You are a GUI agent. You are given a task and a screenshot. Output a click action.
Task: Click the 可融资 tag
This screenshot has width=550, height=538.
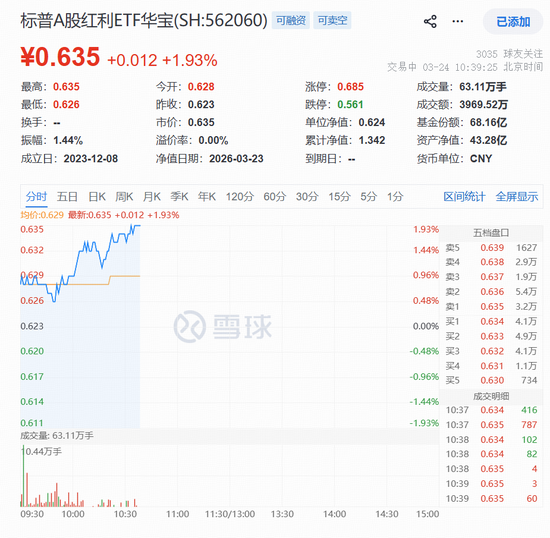point(290,20)
